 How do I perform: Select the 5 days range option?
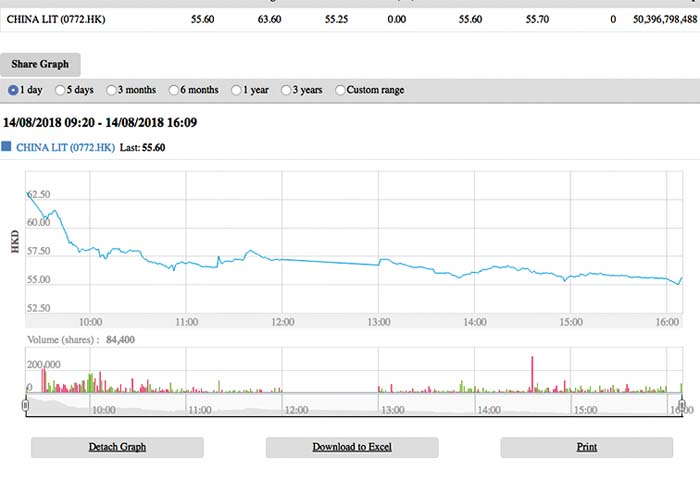(x=59, y=90)
